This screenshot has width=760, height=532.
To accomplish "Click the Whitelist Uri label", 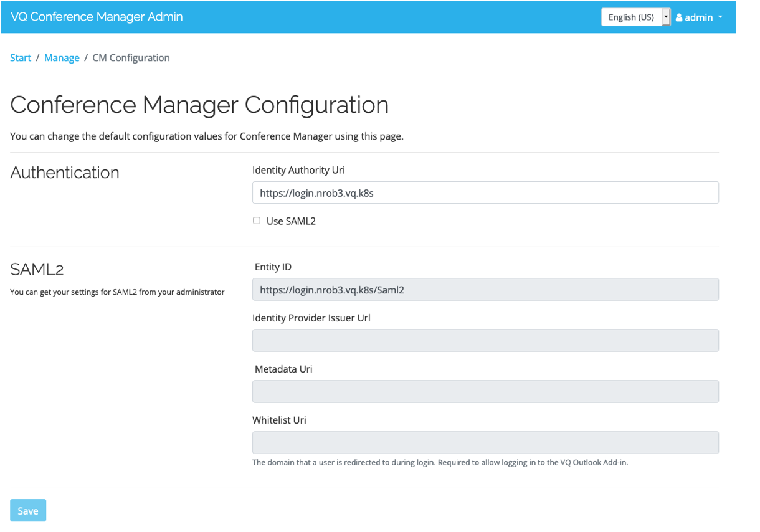I will click(279, 420).
